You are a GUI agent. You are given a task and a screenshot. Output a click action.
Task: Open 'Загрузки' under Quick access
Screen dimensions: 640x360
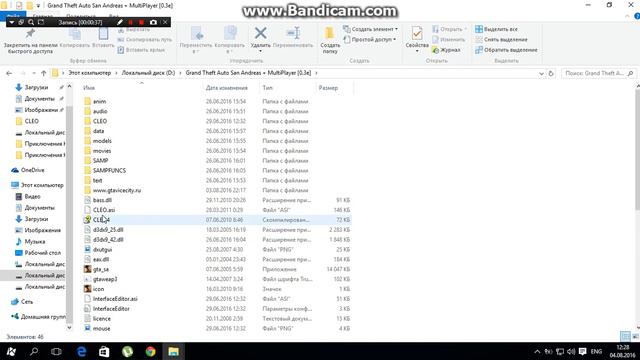[x=36, y=87]
